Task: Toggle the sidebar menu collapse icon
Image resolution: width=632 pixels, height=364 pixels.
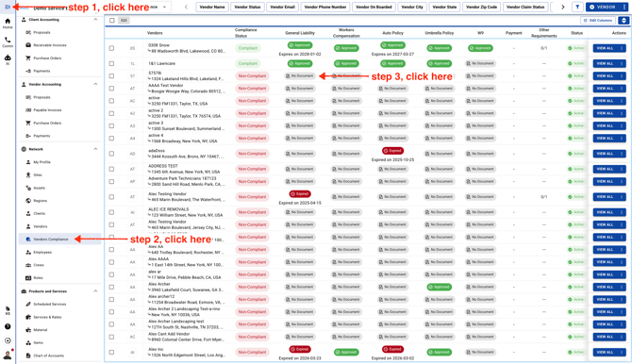Action: (x=8, y=7)
